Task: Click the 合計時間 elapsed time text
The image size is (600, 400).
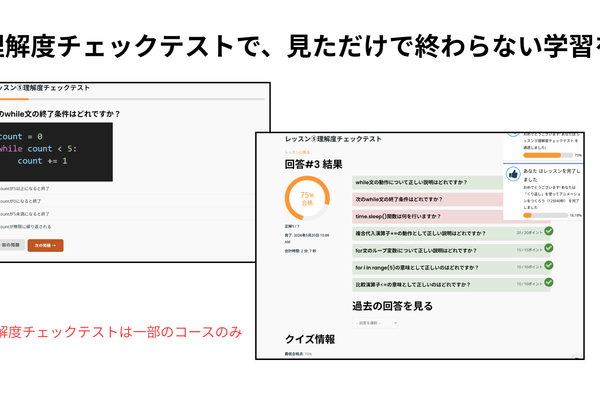Action: coord(300,251)
